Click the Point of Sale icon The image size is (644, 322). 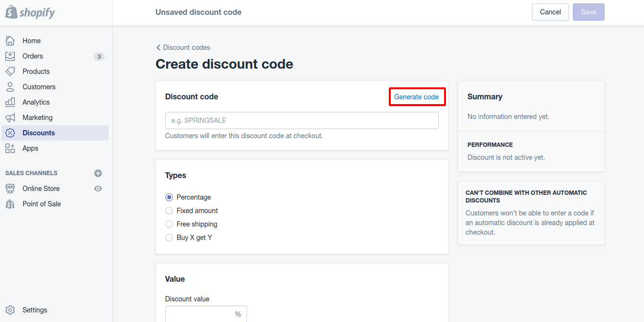(x=10, y=203)
